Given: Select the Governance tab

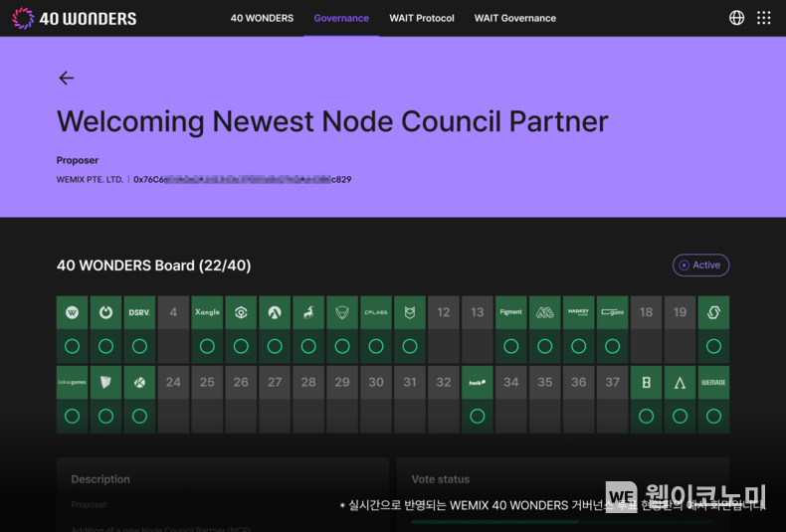Looking at the screenshot, I should (341, 18).
